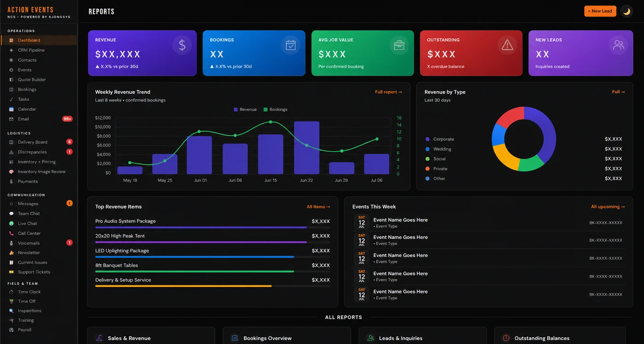Click the Support Tickets icon
This screenshot has width=644, height=344.
pos(11,272)
